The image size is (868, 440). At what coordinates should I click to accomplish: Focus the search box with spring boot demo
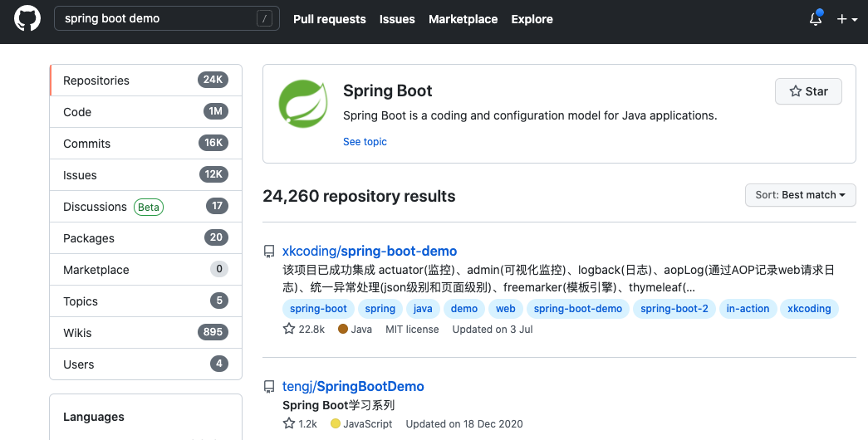point(167,19)
